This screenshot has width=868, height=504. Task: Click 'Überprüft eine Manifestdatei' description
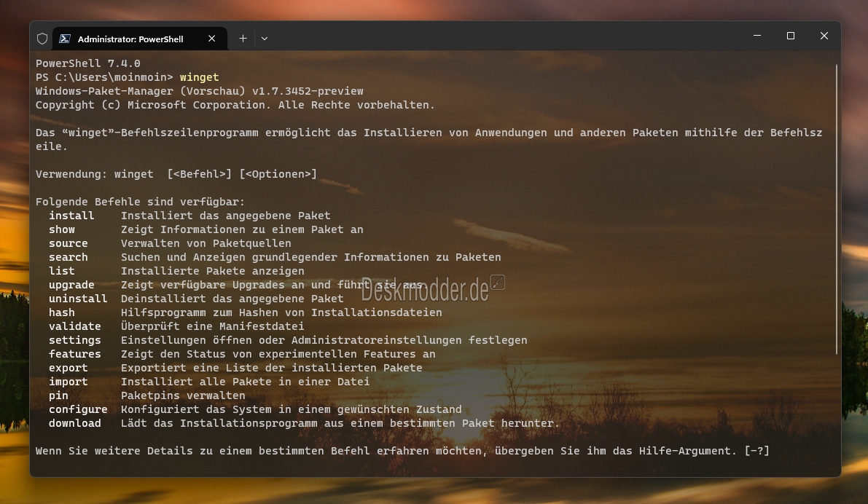(213, 326)
